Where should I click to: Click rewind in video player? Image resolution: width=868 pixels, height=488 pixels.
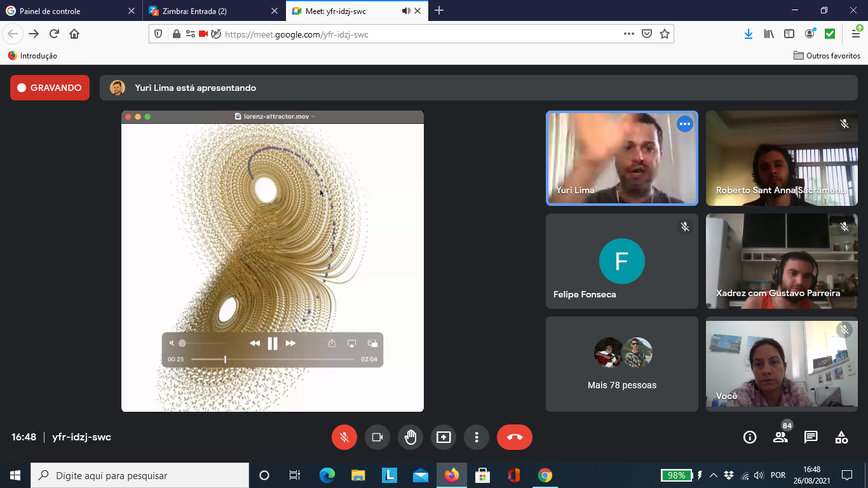click(x=255, y=343)
